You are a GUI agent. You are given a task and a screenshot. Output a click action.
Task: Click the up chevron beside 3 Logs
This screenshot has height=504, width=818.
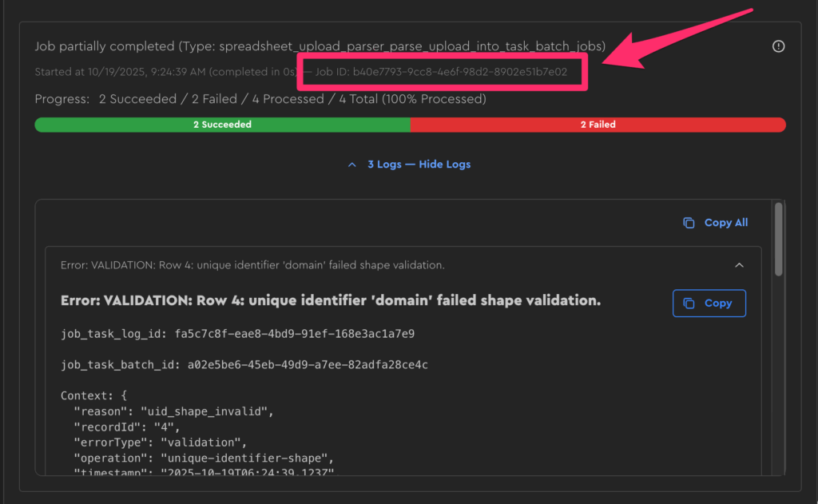352,165
